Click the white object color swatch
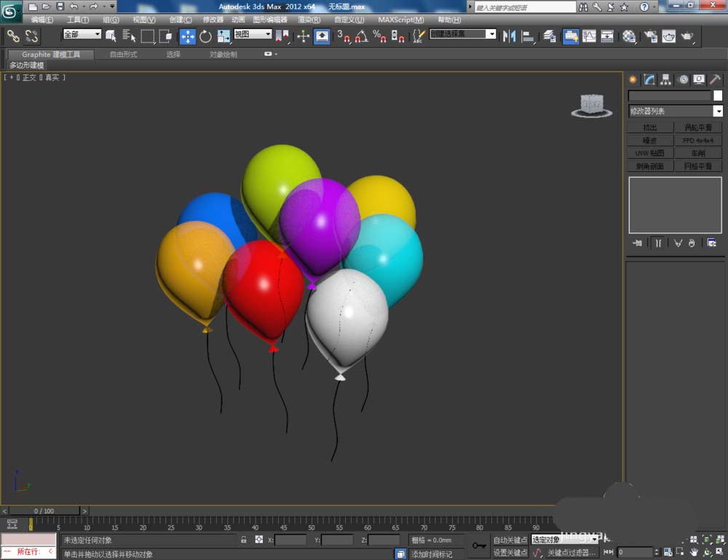728x560 pixels. pyautogui.click(x=718, y=95)
